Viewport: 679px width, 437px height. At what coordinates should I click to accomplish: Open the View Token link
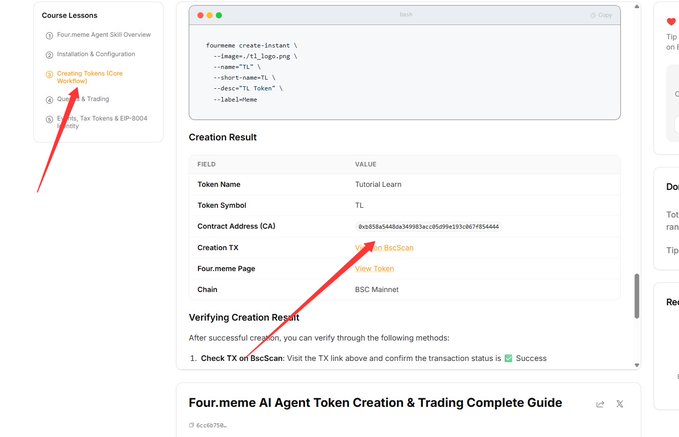coord(374,269)
